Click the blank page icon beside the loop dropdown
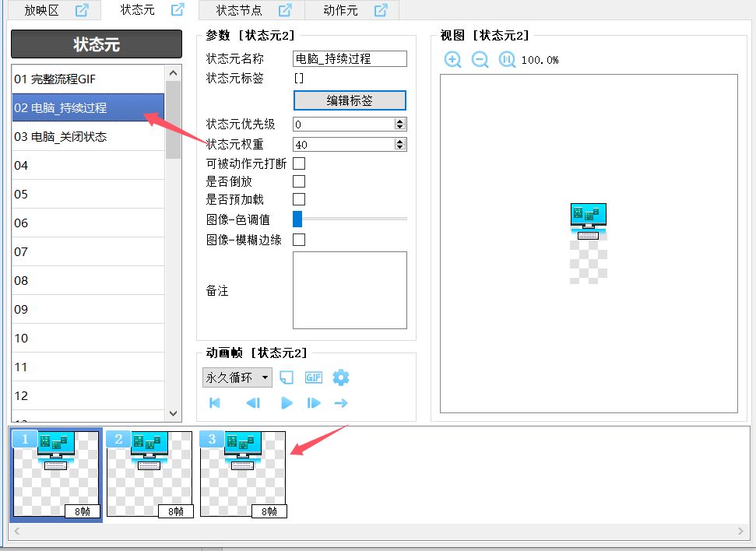The height and width of the screenshot is (551, 756). (287, 377)
